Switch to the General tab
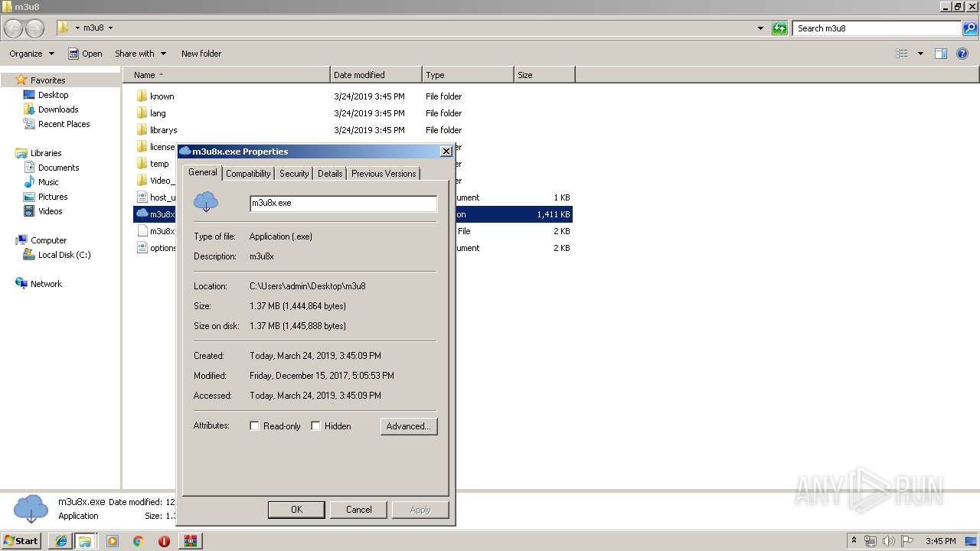980x551 pixels. (203, 172)
